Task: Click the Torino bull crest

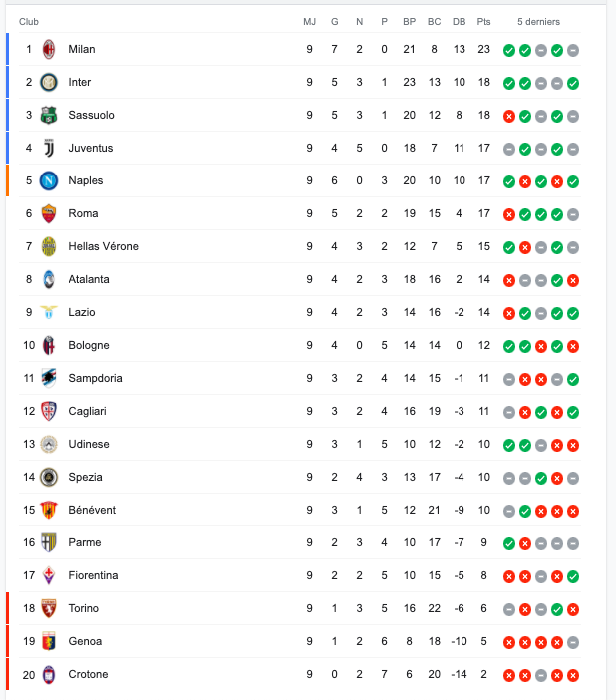Action: click(49, 608)
